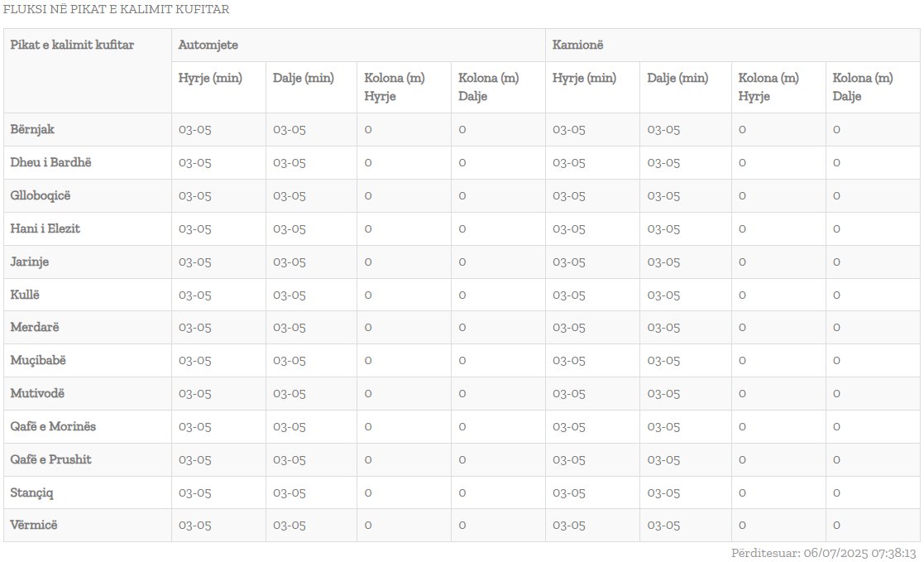Click the Hyrje (min) header under Automjete
The height and width of the screenshot is (562, 924).
coord(210,79)
